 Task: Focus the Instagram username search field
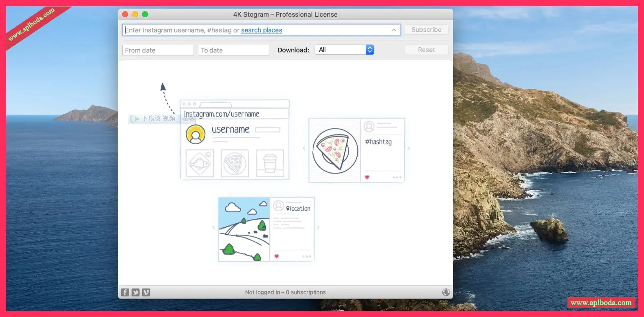(183, 30)
